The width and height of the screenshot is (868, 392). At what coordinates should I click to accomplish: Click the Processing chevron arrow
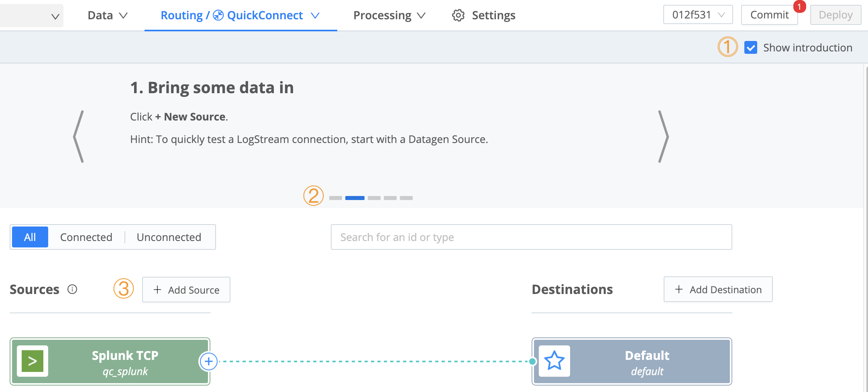pyautogui.click(x=421, y=16)
